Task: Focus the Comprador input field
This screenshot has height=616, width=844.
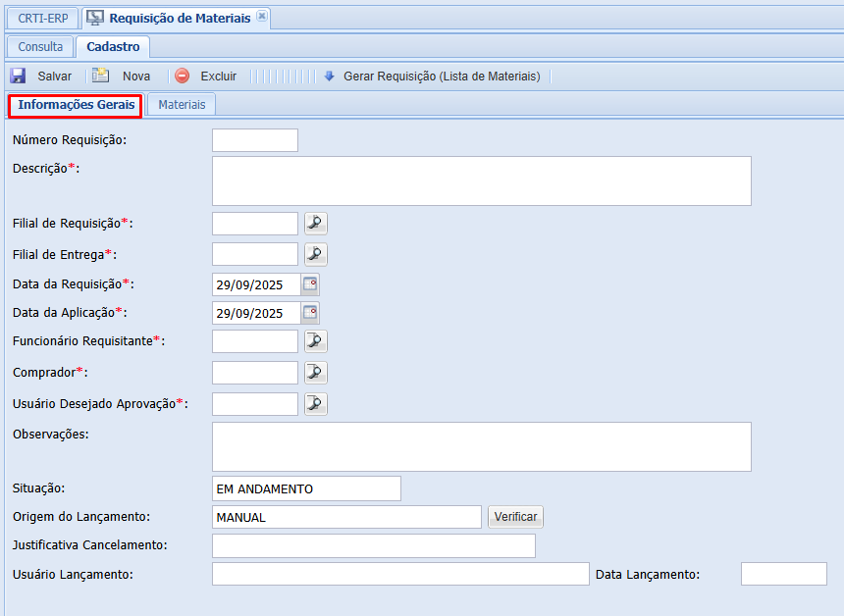Action: click(x=255, y=373)
